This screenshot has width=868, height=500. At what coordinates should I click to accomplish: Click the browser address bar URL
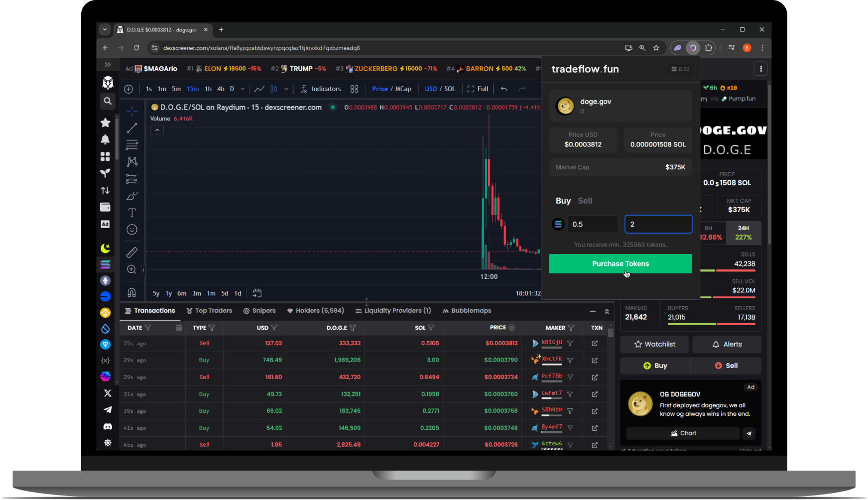pyautogui.click(x=261, y=48)
